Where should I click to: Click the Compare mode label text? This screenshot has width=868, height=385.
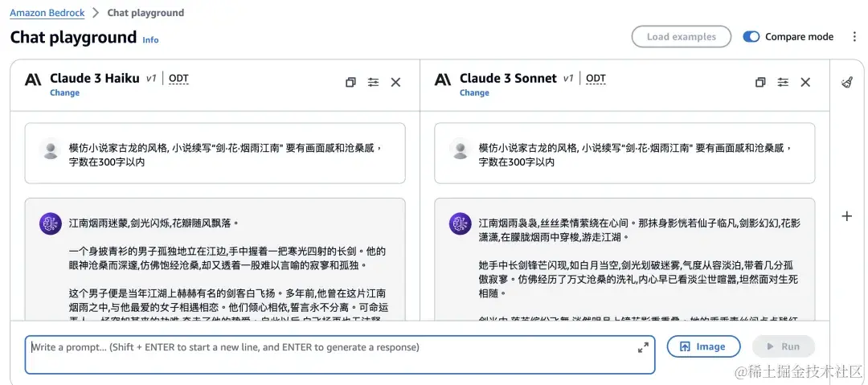pos(800,36)
